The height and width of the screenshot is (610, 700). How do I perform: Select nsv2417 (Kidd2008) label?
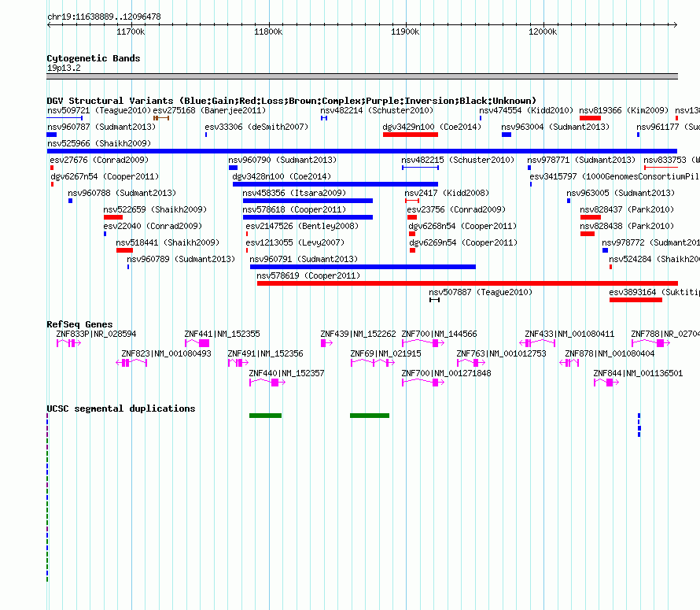tap(447, 193)
